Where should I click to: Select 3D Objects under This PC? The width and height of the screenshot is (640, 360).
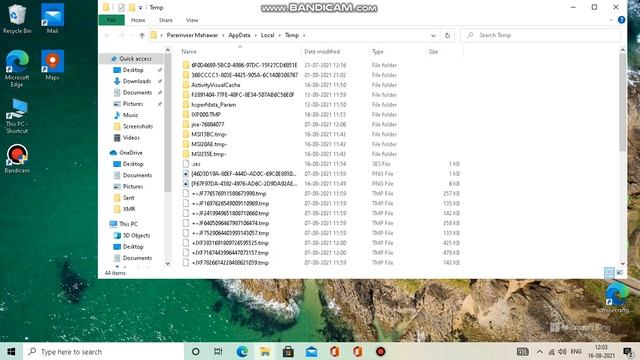[x=136, y=236]
